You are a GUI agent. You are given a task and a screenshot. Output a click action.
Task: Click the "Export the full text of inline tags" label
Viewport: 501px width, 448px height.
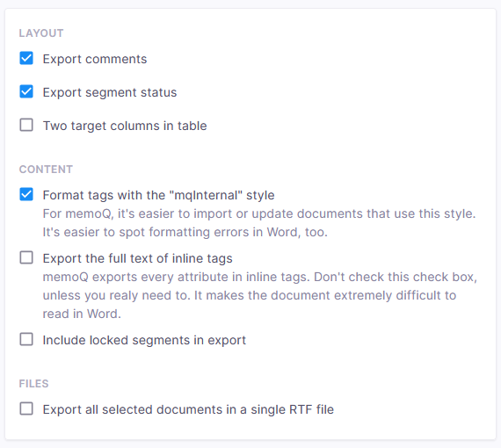click(138, 258)
